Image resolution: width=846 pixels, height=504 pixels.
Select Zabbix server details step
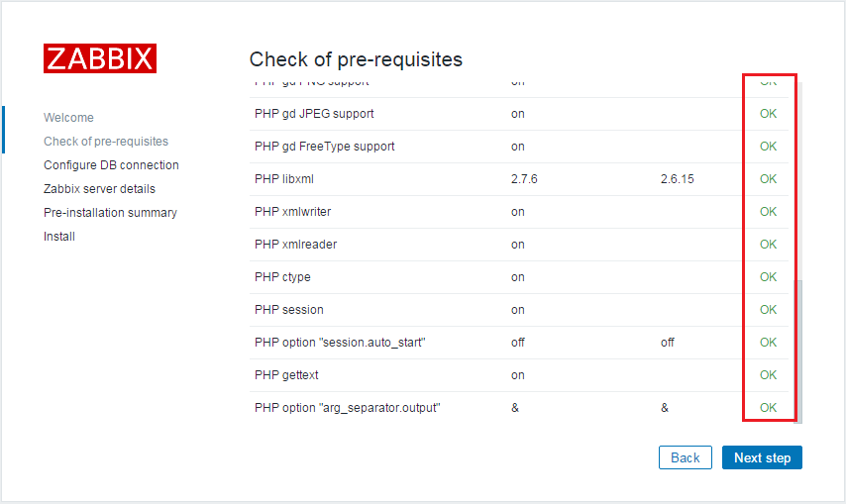pyautogui.click(x=99, y=189)
